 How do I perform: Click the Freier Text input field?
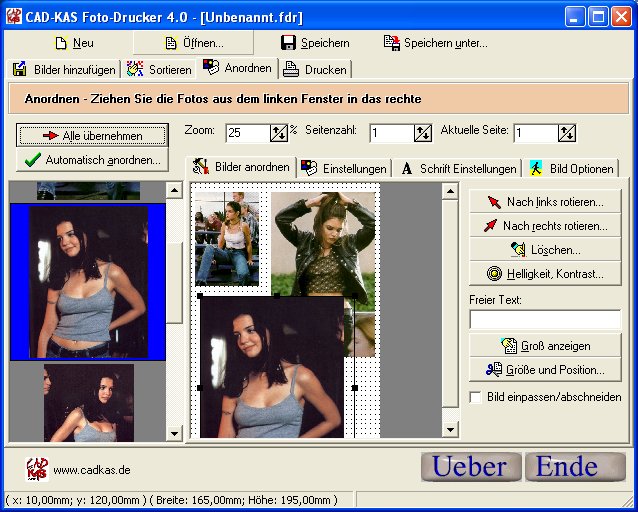click(545, 319)
